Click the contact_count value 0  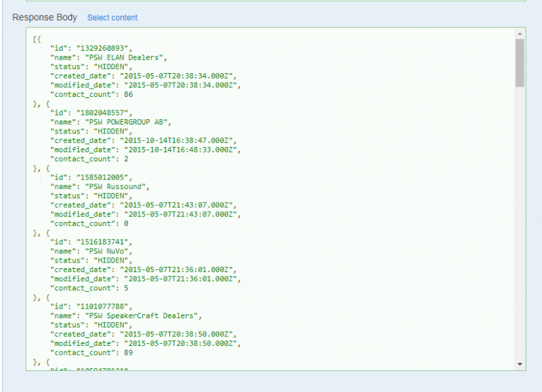(126, 223)
